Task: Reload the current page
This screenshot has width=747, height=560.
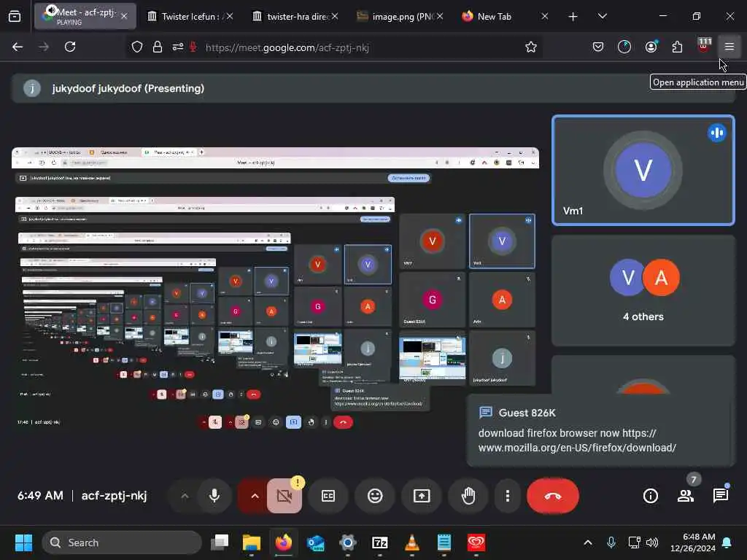Action: pyautogui.click(x=70, y=47)
